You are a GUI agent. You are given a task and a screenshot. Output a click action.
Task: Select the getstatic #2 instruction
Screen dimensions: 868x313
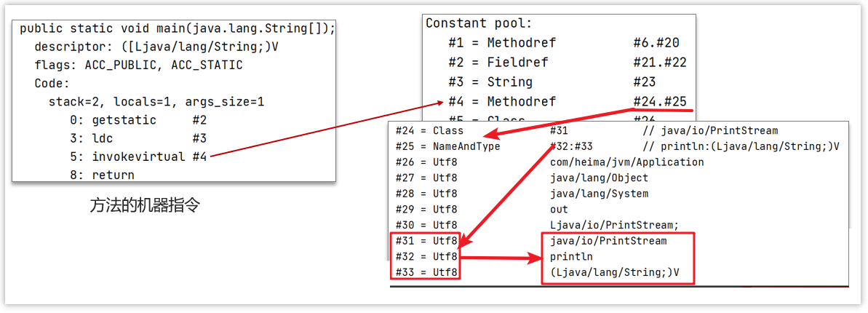pyautogui.click(x=138, y=120)
